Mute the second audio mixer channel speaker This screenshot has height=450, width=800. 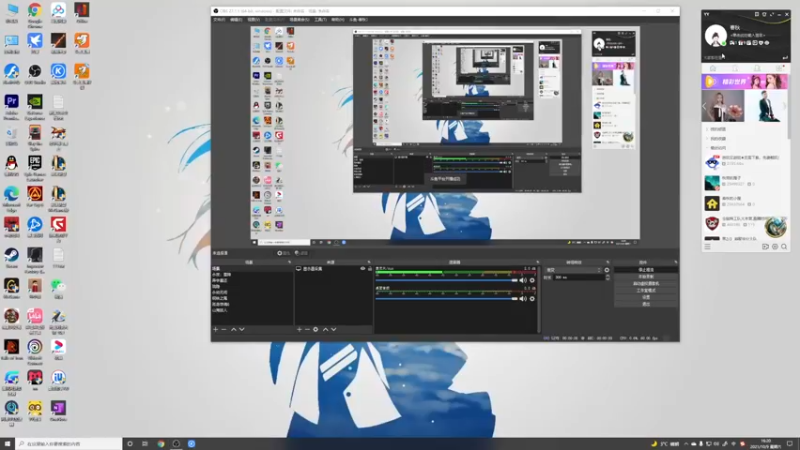523,298
